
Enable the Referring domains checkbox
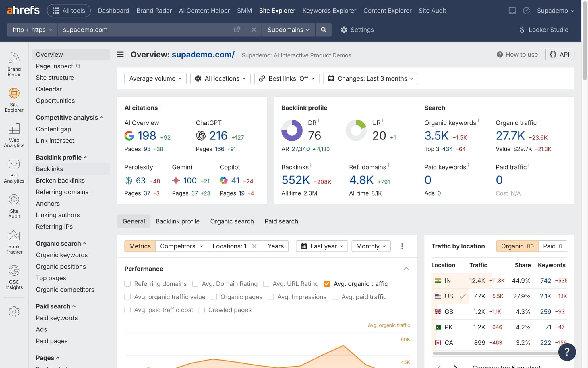127,284
